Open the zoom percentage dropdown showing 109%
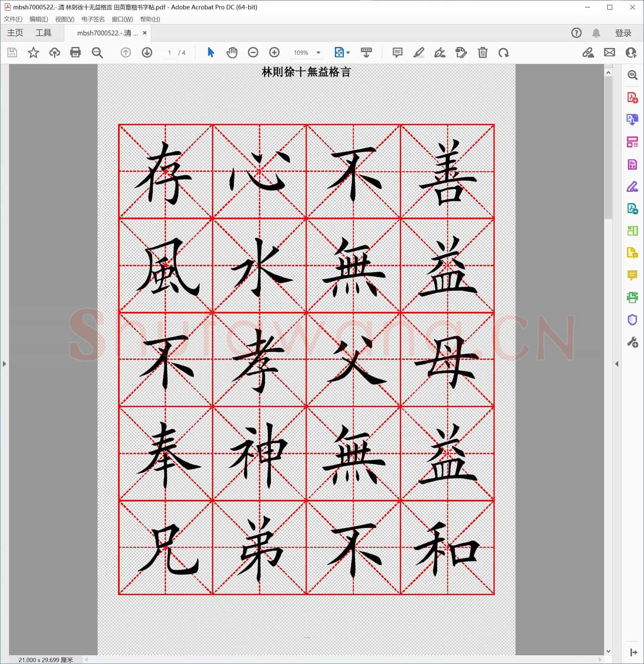Viewport: 644px width, 664px height. [x=318, y=52]
